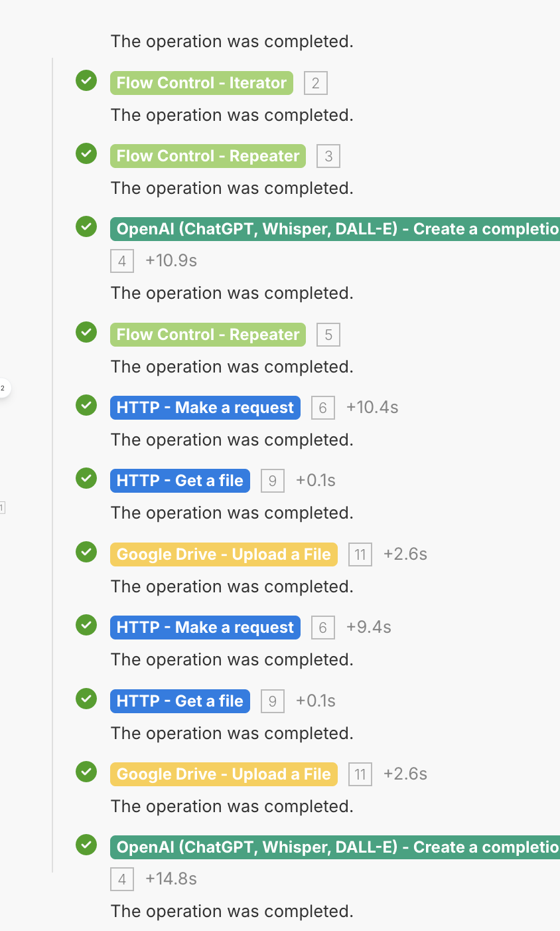Click the +9.4s duration text
Viewport: 560px width, 931px height.
click(369, 627)
